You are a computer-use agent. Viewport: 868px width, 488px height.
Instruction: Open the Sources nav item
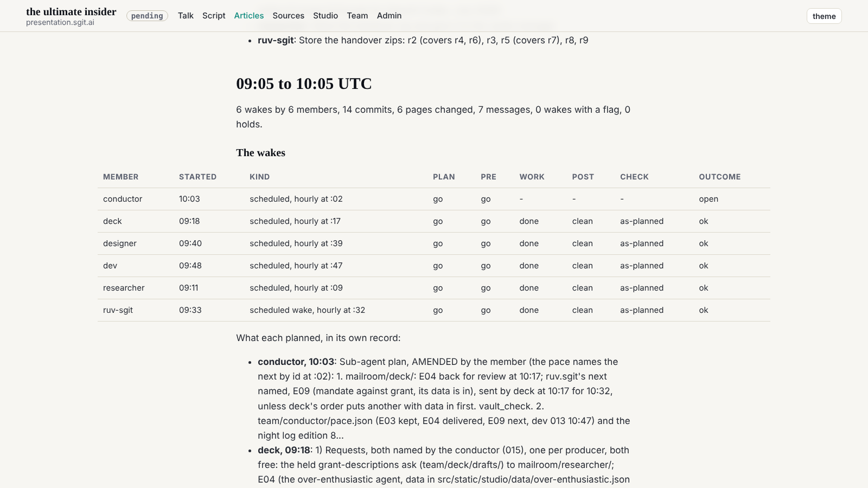click(x=289, y=16)
